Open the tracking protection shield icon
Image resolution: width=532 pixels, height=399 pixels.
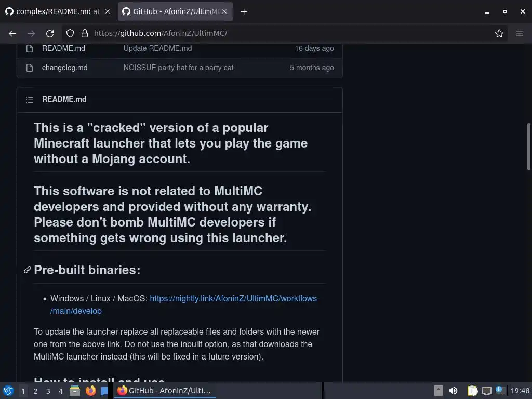[x=70, y=33]
